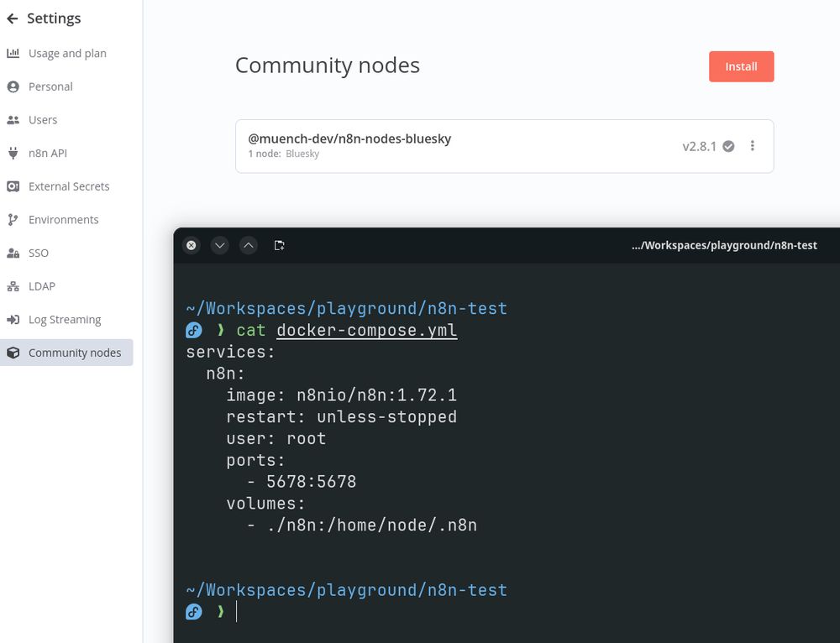This screenshot has width=840, height=643.
Task: Click the Usage and plan chart icon
Action: [x=13, y=53]
